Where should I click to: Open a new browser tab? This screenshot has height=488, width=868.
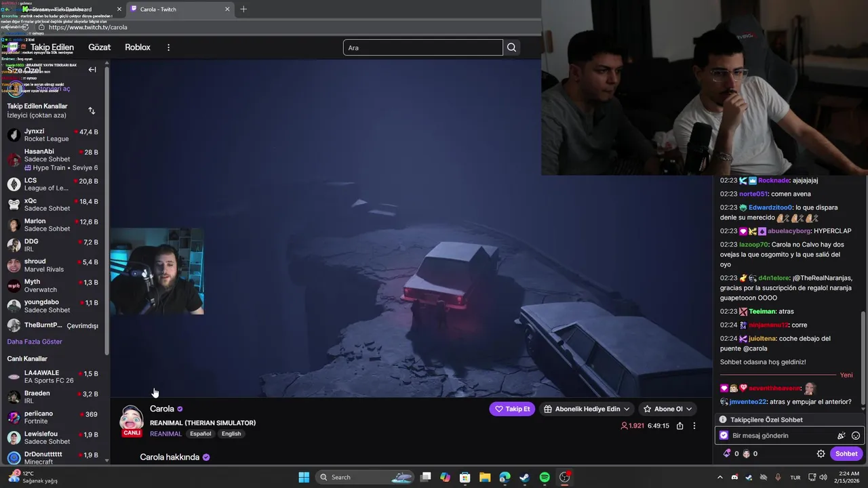243,9
